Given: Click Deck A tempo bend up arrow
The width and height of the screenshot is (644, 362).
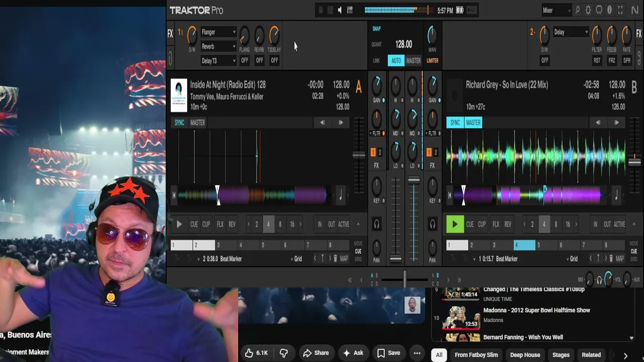Looking at the screenshot, I should click(x=341, y=122).
